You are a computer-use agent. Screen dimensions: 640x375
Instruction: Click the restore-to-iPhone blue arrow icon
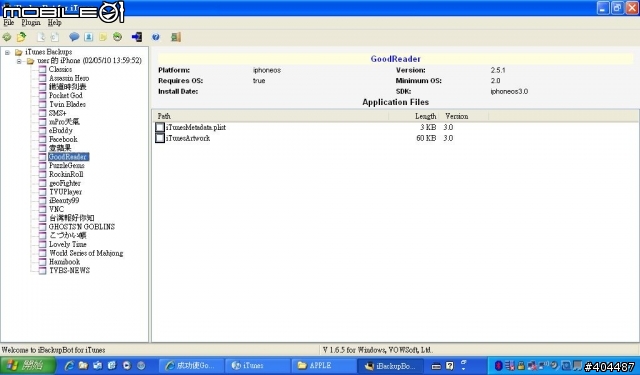point(137,37)
